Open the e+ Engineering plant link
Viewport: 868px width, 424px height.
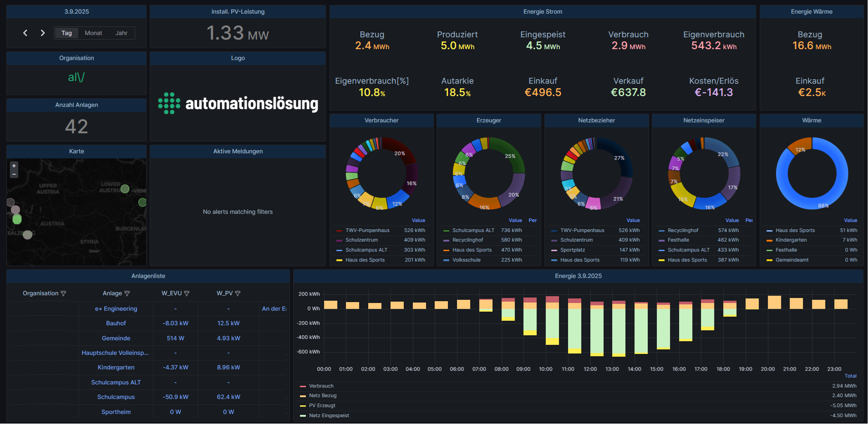(116, 308)
